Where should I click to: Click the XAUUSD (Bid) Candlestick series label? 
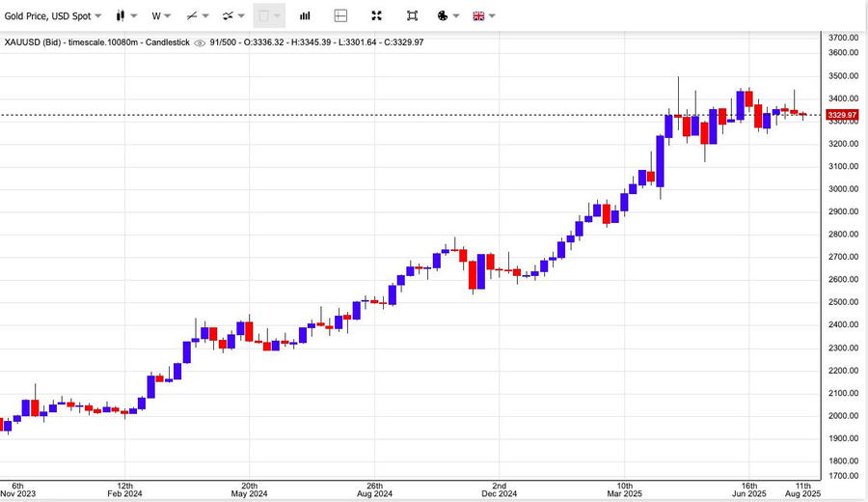click(96, 42)
